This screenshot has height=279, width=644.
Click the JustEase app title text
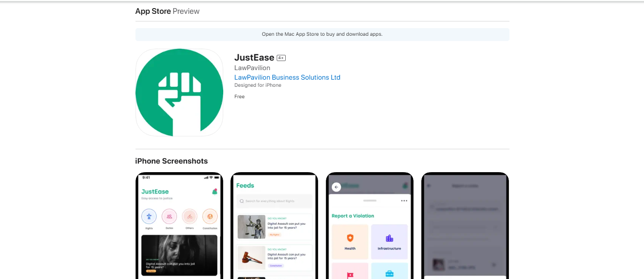254,58
